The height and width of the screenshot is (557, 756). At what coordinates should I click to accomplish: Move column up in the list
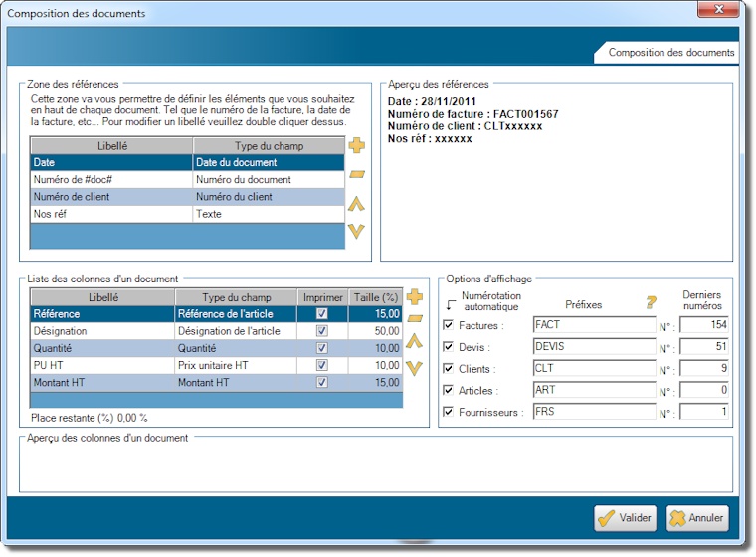pos(415,343)
